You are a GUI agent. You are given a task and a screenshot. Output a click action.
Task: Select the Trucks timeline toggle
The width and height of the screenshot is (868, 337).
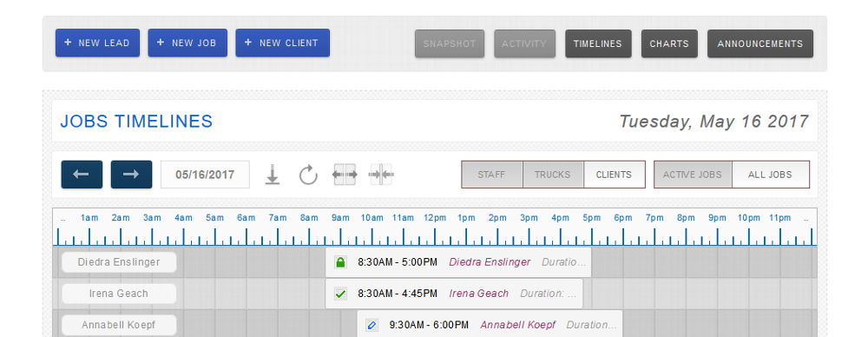pyautogui.click(x=553, y=175)
